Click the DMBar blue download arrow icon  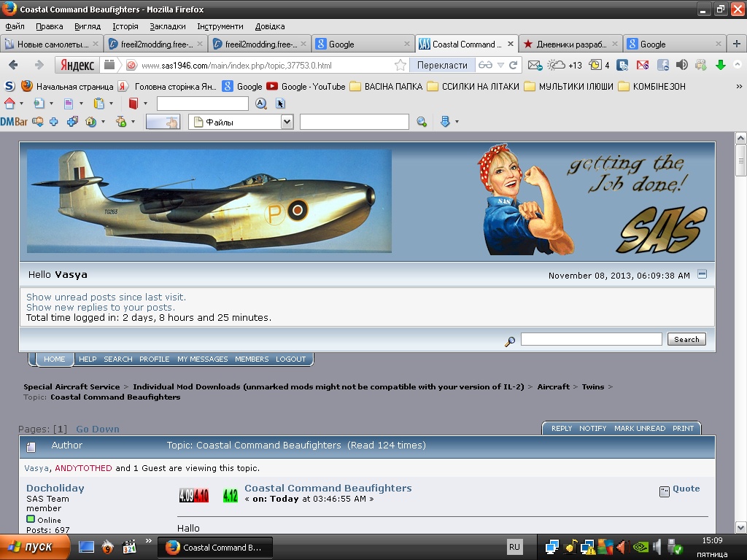coord(445,122)
